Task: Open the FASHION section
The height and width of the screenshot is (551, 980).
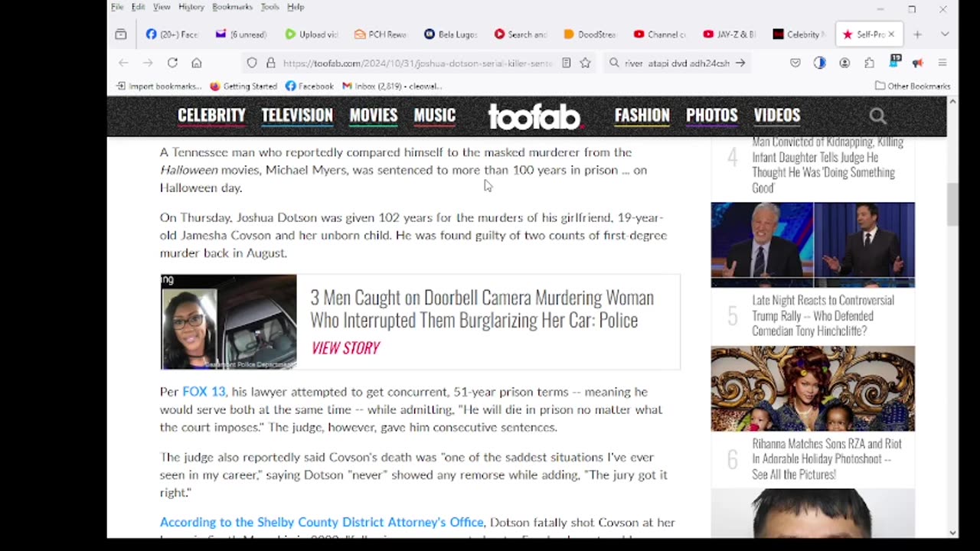Action: pos(642,116)
